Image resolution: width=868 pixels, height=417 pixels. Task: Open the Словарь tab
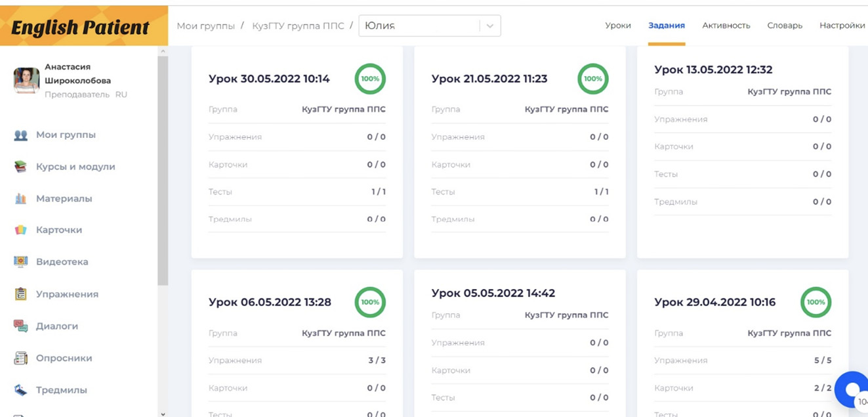[x=785, y=26]
